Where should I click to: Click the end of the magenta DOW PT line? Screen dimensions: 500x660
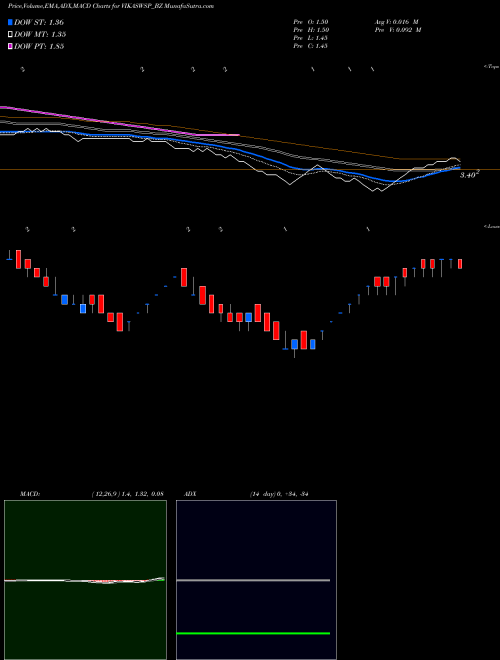[x=238, y=135]
